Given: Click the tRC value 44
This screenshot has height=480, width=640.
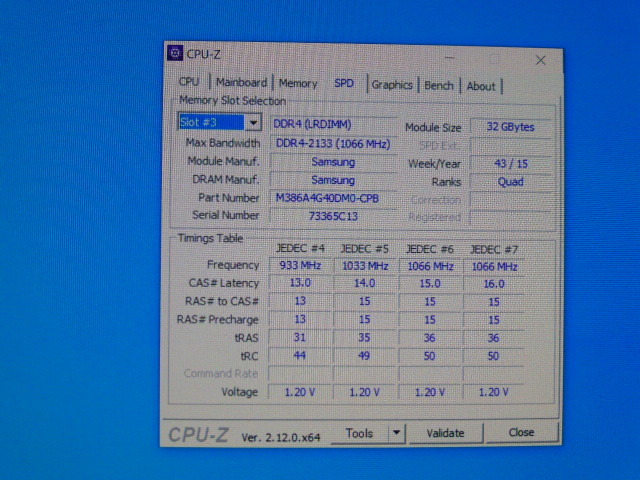Looking at the screenshot, I should [x=300, y=356].
